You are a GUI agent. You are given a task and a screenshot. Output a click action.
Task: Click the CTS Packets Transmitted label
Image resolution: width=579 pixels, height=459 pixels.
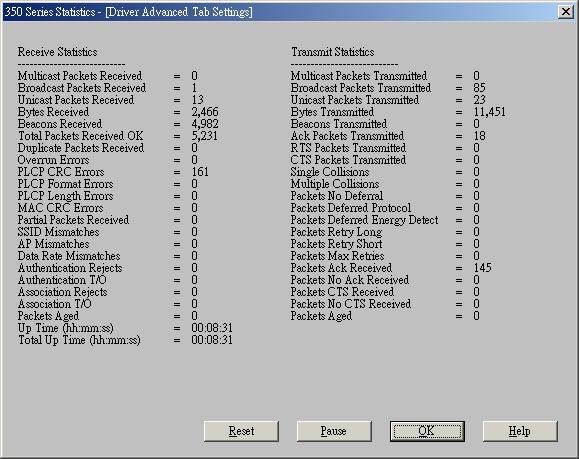click(x=348, y=160)
